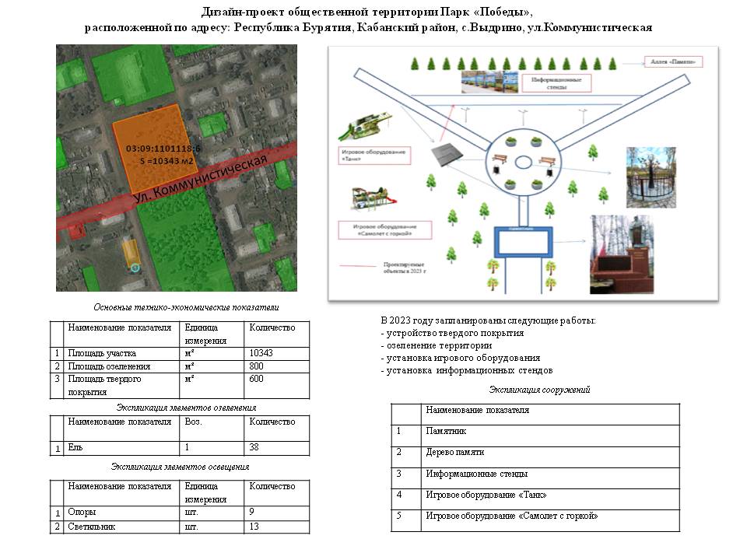Select the "Опоры" cell
The height and width of the screenshot is (560, 747).
pos(121,513)
